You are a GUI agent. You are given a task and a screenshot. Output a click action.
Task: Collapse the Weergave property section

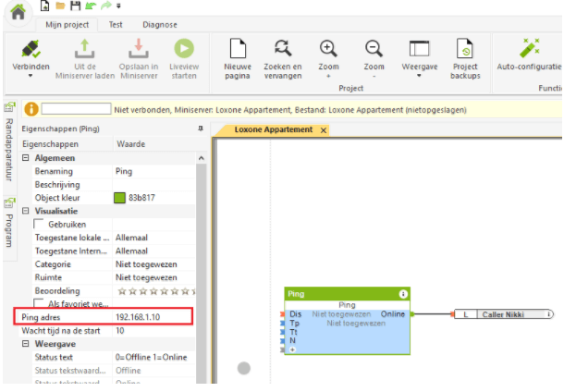coord(26,344)
